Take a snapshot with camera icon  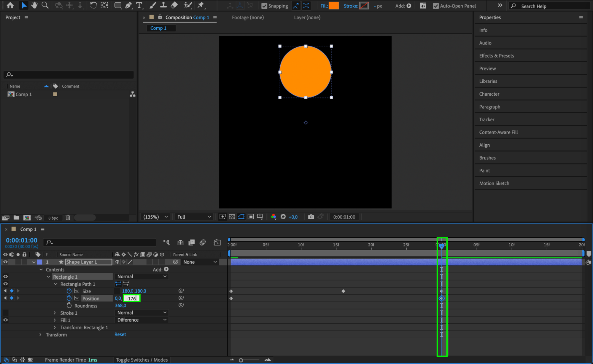tap(311, 217)
